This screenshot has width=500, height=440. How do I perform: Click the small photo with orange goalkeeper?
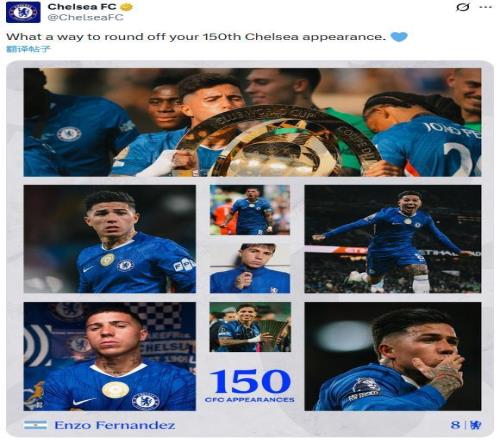(x=250, y=210)
